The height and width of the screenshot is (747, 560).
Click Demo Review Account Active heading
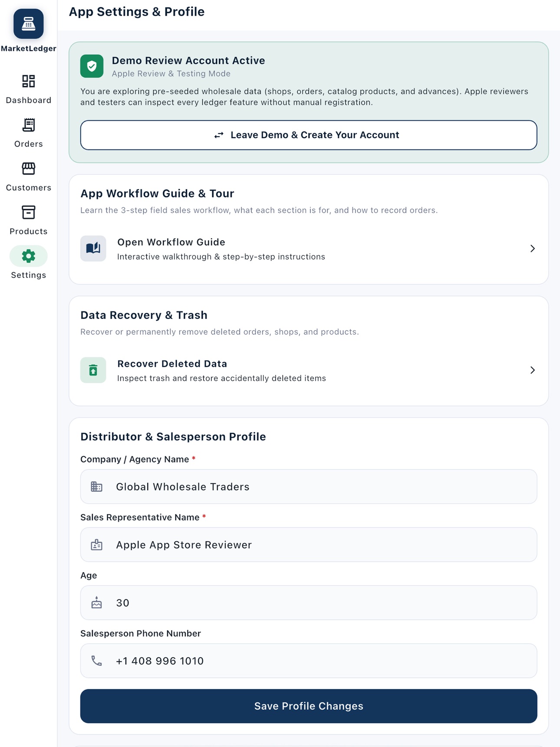(x=188, y=60)
